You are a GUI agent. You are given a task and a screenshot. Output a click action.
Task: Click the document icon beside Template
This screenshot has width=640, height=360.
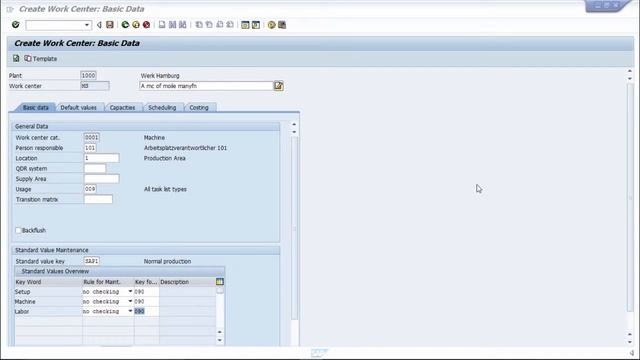[x=16, y=58]
